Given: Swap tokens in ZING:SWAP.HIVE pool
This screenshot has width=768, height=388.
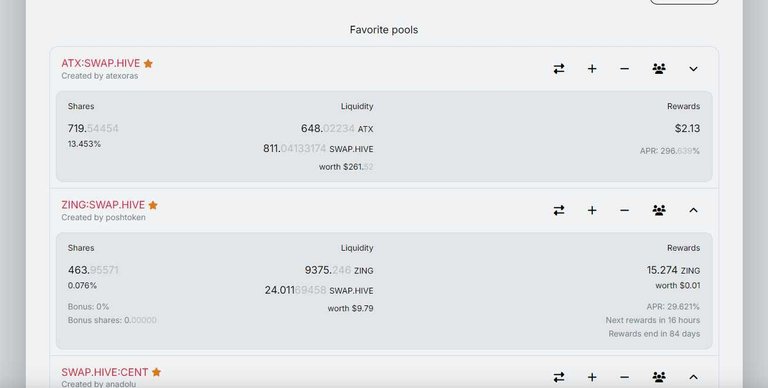Looking at the screenshot, I should (x=559, y=210).
